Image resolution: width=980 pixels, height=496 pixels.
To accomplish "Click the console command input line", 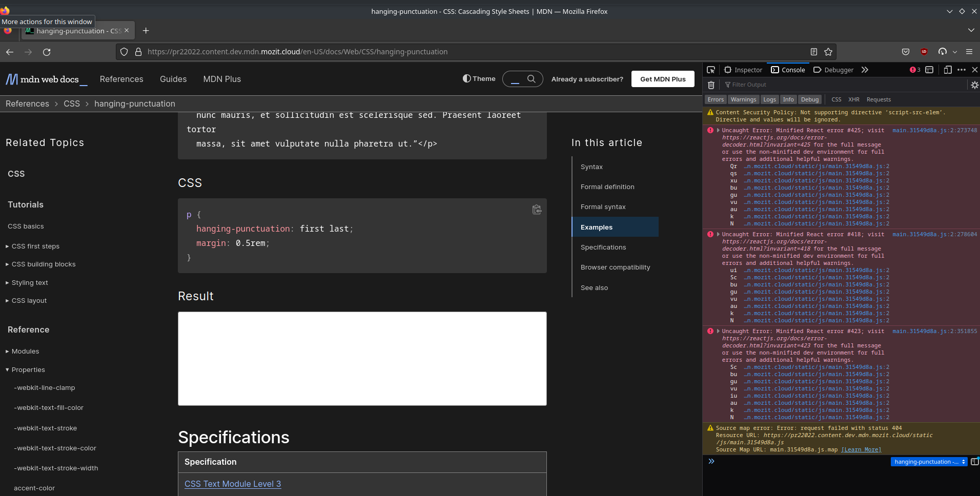I will pyautogui.click(x=802, y=462).
